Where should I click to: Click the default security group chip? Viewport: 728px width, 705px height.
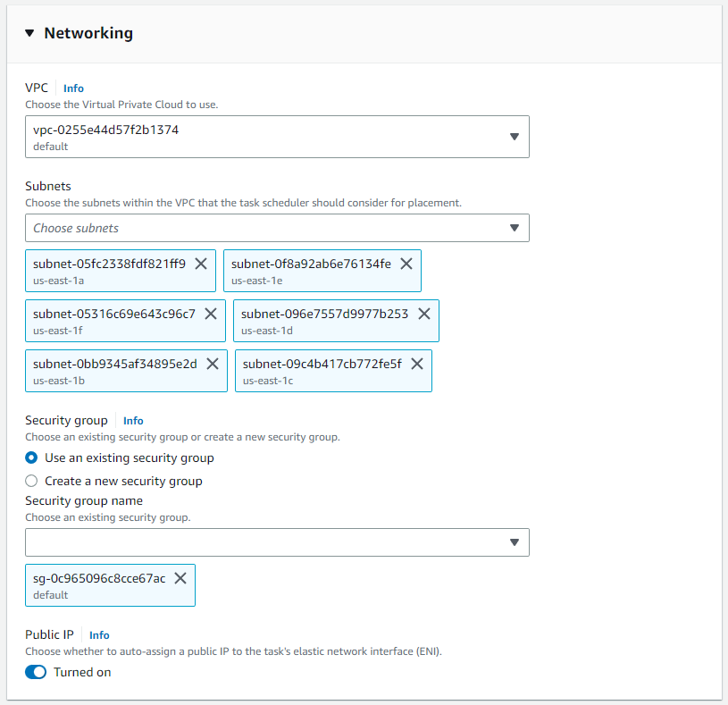coord(98,585)
